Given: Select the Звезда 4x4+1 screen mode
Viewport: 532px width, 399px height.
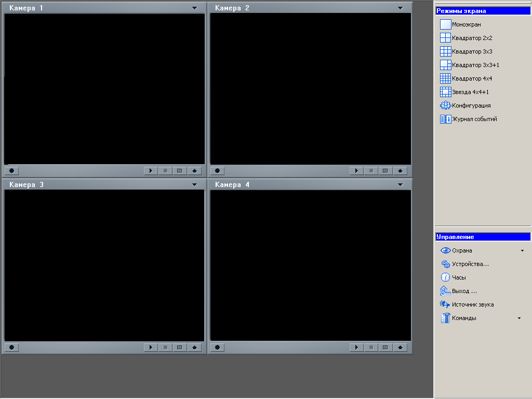Looking at the screenshot, I should (446, 92).
